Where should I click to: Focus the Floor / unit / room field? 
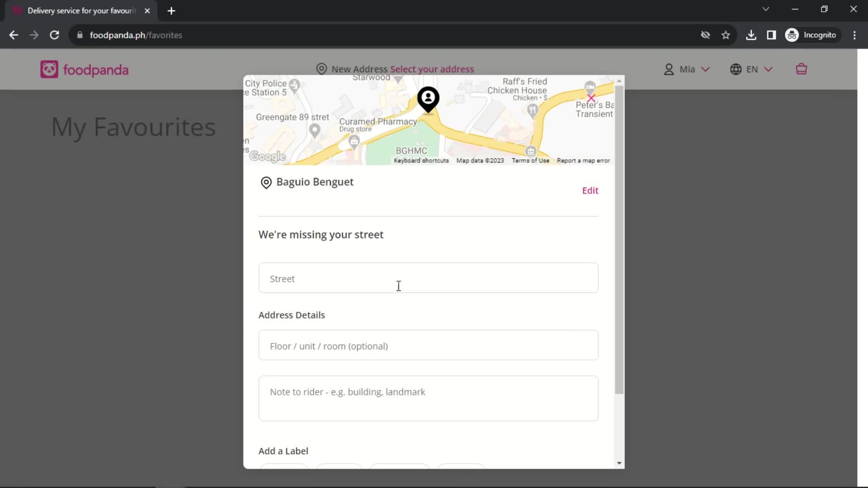pos(428,345)
